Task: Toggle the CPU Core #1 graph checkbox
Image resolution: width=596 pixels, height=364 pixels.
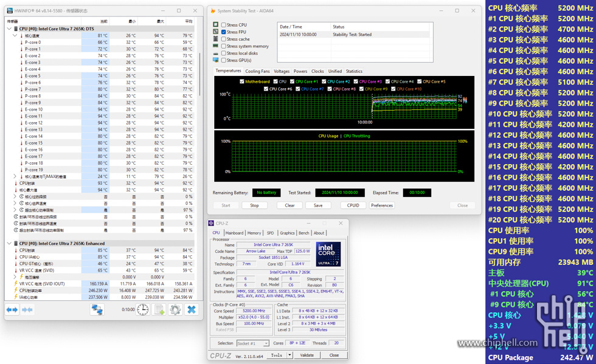Action: [292, 81]
